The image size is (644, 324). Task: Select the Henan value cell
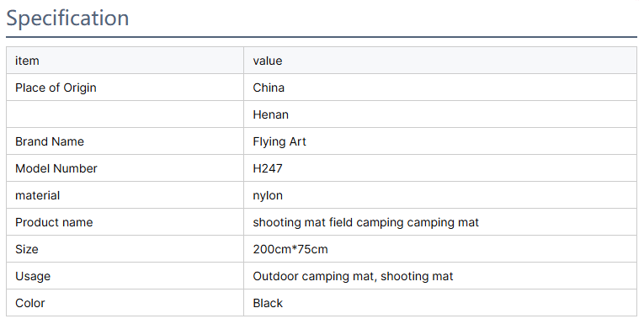point(440,114)
